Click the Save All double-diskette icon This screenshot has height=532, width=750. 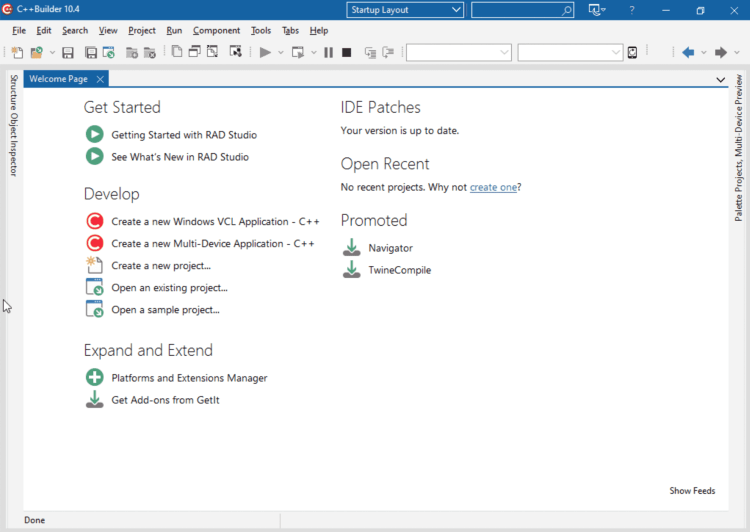pyautogui.click(x=90, y=53)
